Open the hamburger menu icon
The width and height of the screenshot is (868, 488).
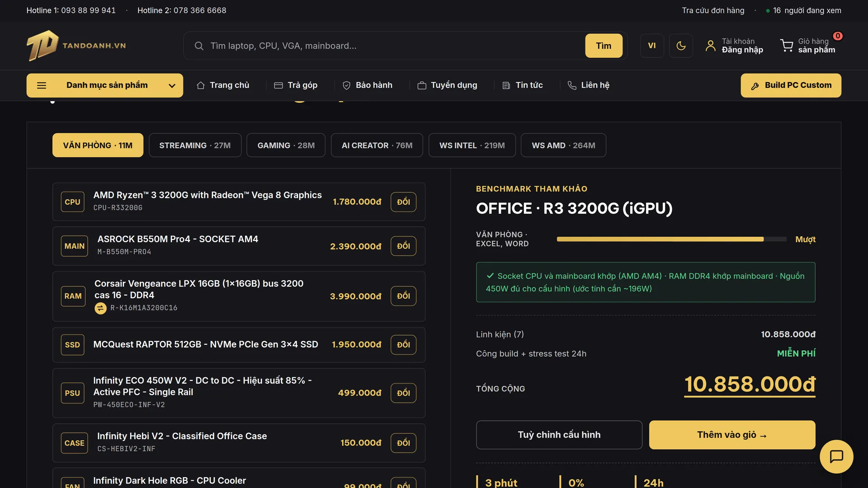tap(42, 85)
